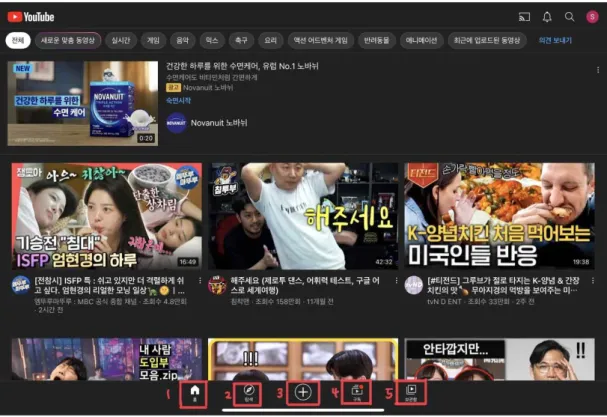
Task: Tap the Home icon in bottom bar
Action: pyautogui.click(x=195, y=393)
